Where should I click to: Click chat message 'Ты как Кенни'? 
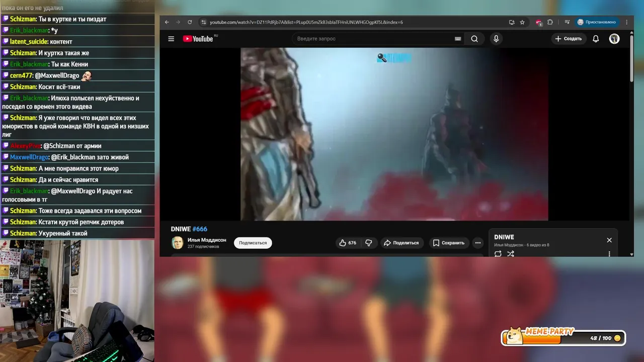pyautogui.click(x=69, y=64)
